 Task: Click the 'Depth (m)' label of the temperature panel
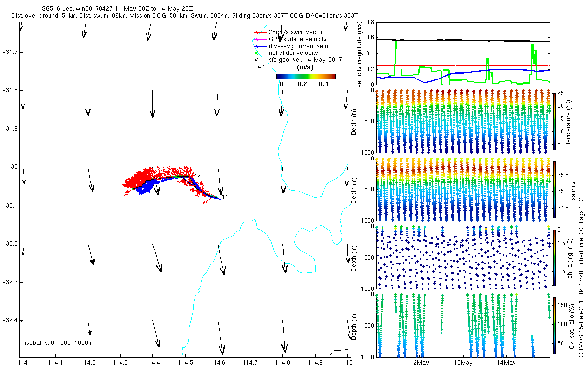click(x=354, y=122)
